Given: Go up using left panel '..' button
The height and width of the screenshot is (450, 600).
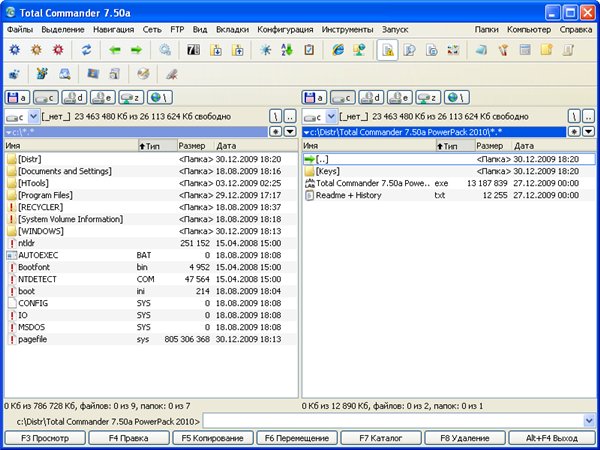Looking at the screenshot, I should tap(290, 116).
